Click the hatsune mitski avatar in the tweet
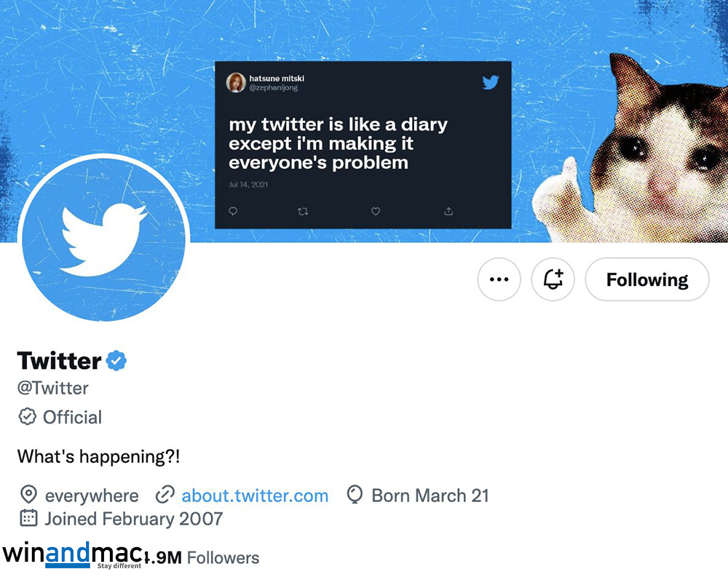This screenshot has height=577, width=728. [235, 82]
